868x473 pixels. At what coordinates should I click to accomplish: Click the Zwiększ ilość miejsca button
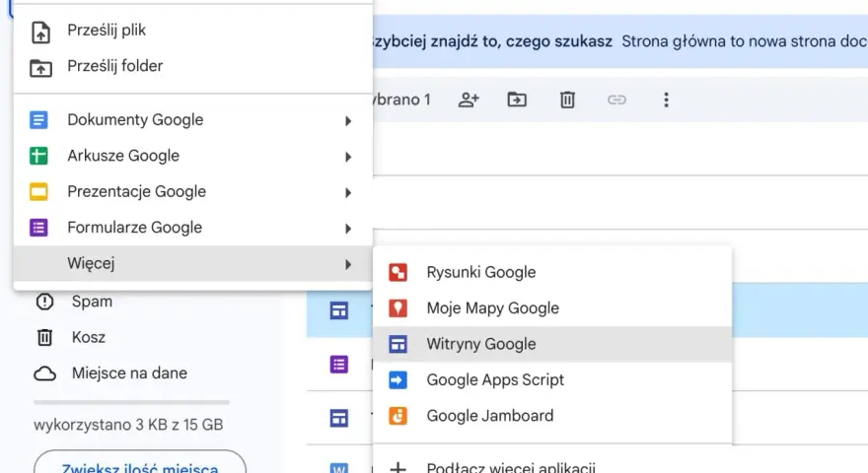[140, 463]
